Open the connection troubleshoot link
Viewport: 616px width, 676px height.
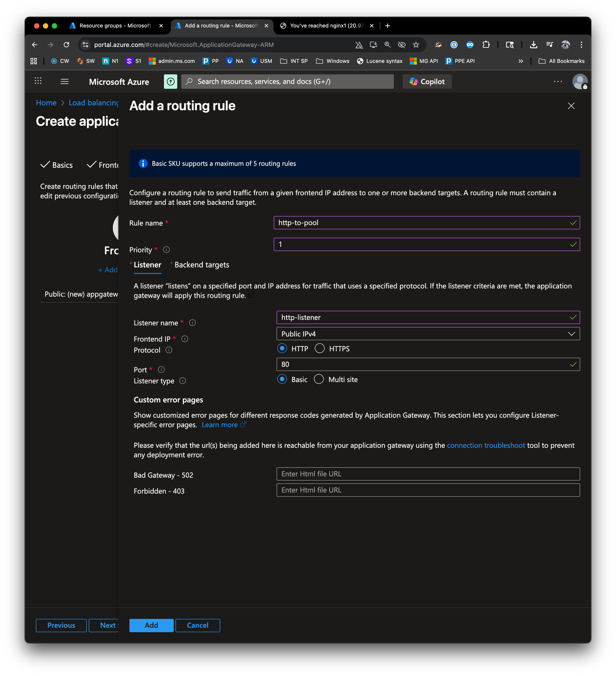coord(486,445)
